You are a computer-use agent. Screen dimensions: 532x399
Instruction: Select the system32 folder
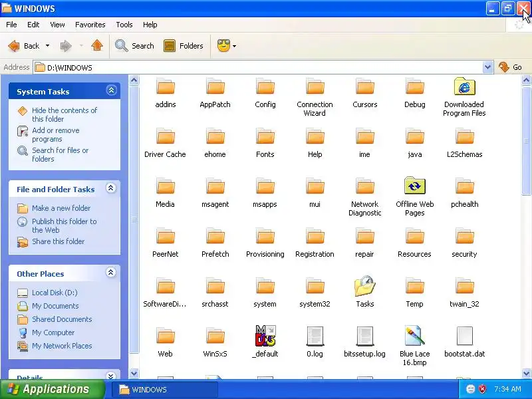coord(315,293)
